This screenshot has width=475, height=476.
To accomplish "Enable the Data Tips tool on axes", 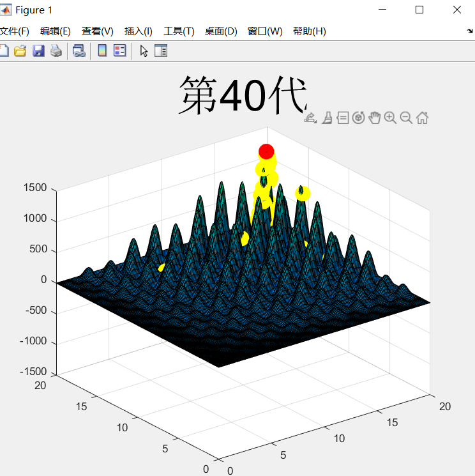I will pos(343,118).
